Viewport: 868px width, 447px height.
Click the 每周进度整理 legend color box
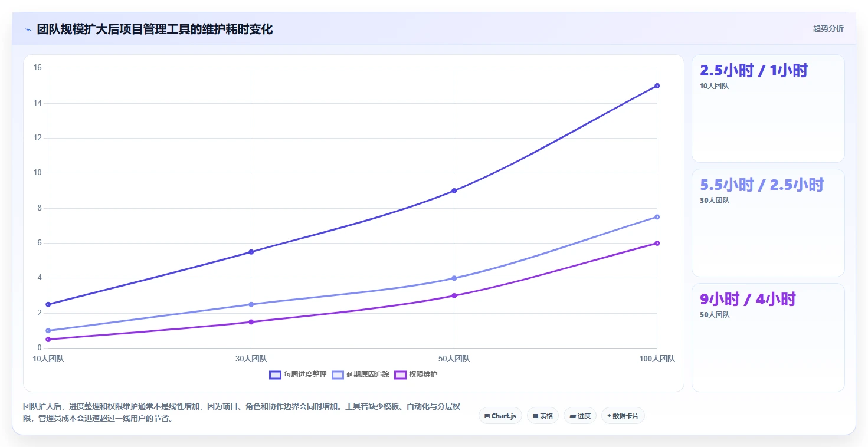pyautogui.click(x=275, y=375)
